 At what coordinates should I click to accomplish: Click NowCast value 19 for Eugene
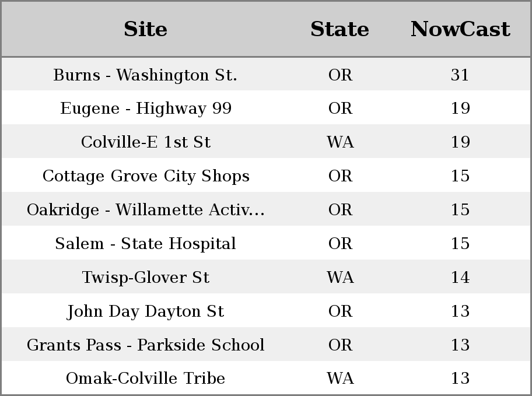tap(460, 108)
